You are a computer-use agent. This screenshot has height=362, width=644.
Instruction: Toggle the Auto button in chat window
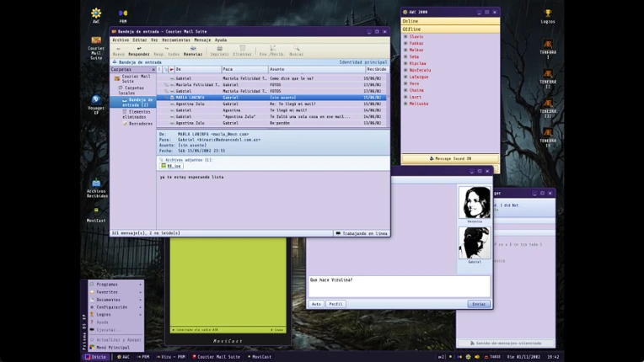click(316, 304)
